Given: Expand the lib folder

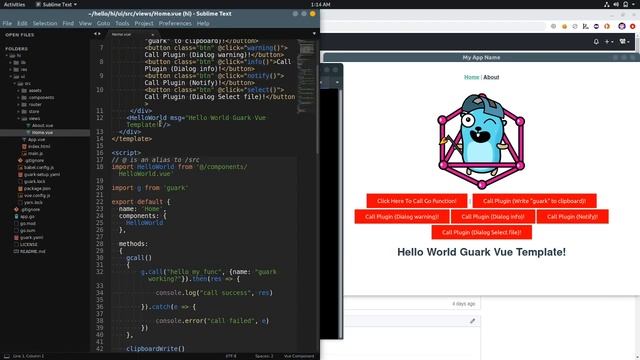Looking at the screenshot, I should point(11,62).
